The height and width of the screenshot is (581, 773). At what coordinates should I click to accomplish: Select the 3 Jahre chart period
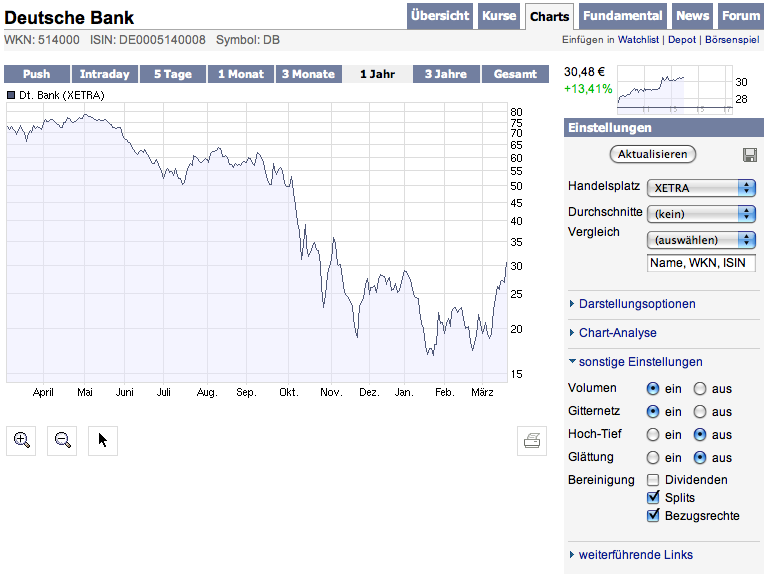(x=446, y=74)
